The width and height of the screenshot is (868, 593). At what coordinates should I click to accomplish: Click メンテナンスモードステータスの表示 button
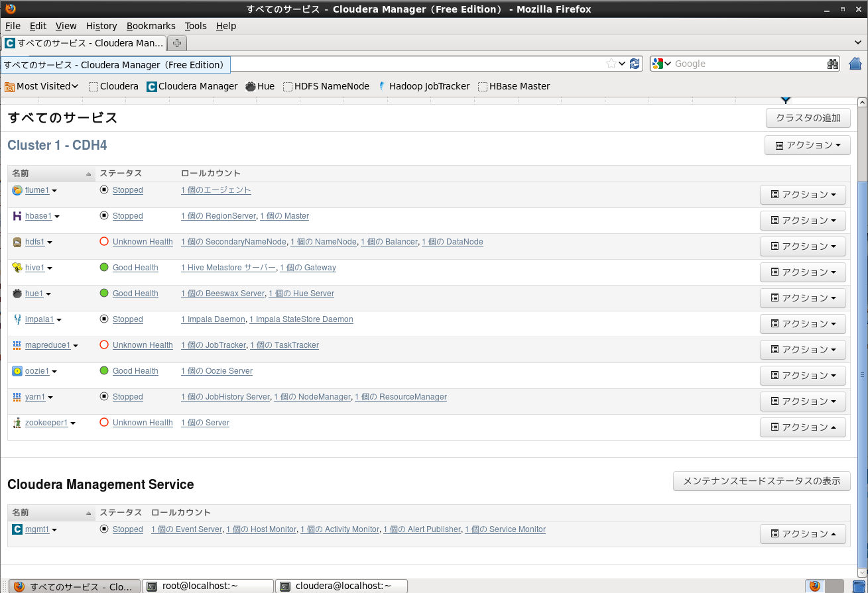(762, 481)
